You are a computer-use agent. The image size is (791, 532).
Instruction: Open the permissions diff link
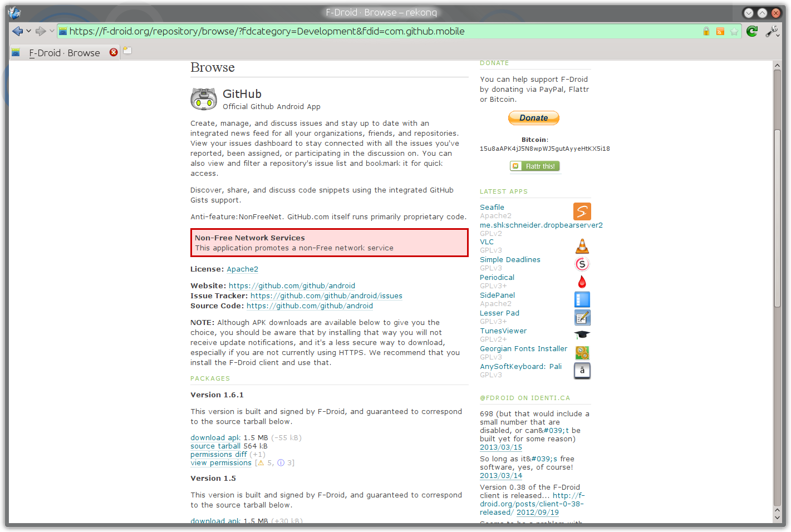[x=219, y=455]
